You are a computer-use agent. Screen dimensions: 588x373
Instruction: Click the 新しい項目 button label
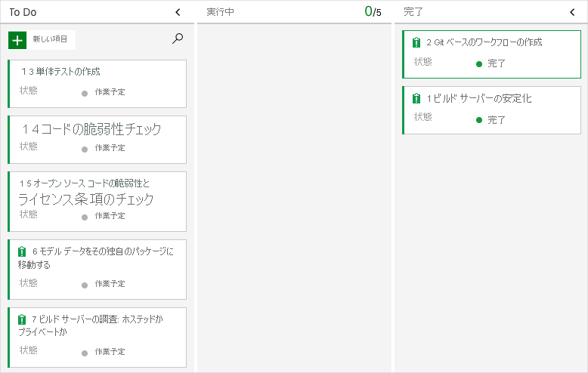(x=50, y=39)
